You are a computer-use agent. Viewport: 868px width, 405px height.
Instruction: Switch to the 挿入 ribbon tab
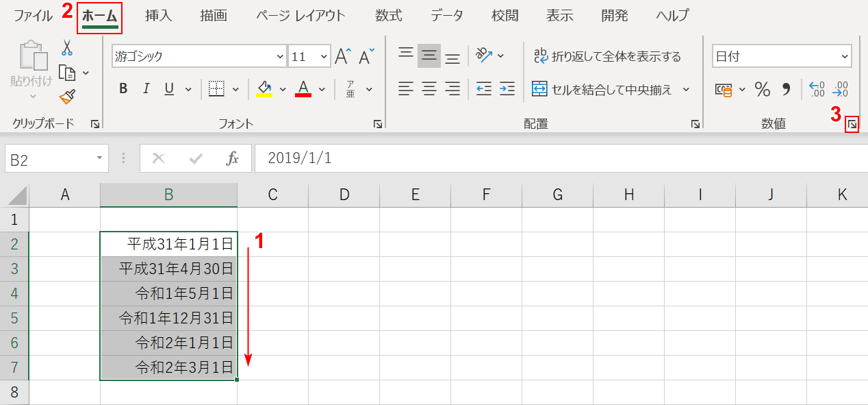coord(158,14)
